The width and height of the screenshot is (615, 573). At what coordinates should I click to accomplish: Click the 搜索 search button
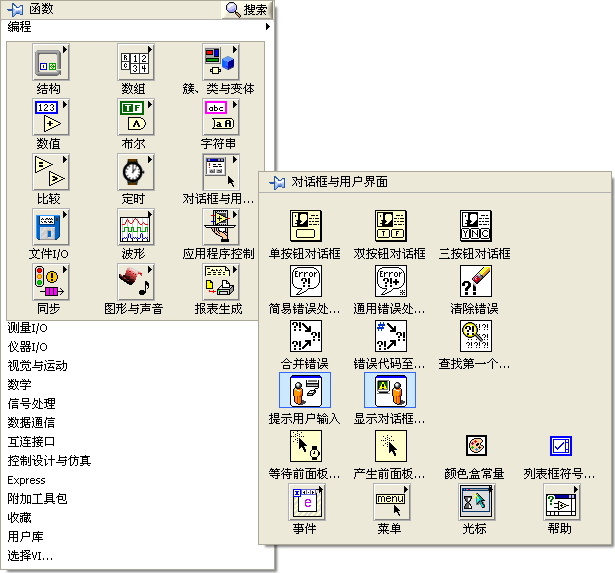click(x=247, y=9)
